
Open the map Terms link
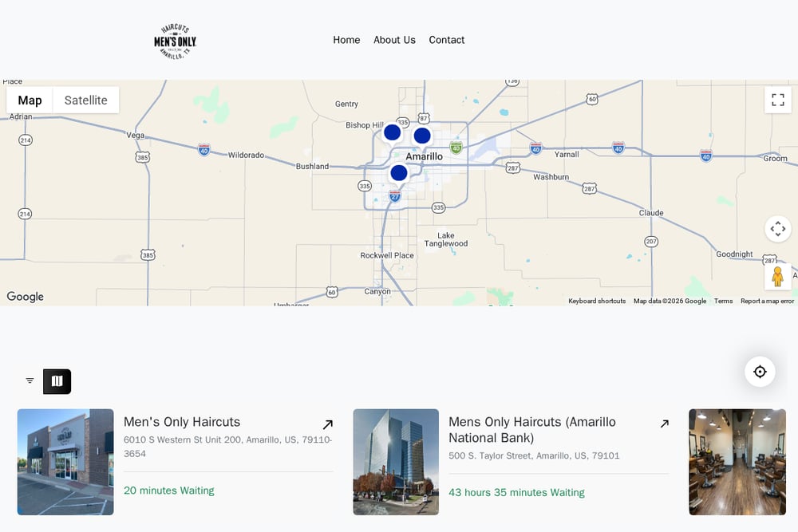tap(723, 301)
